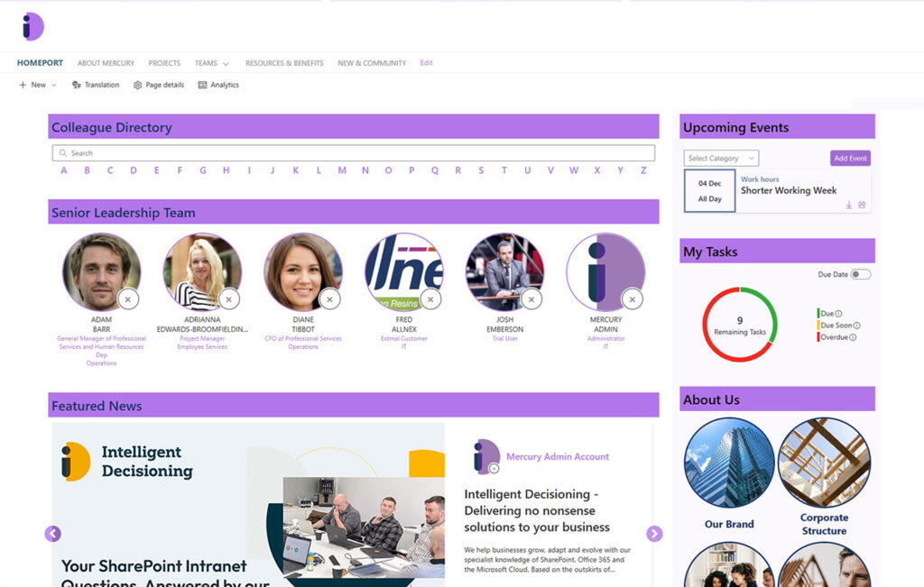Click the ADAM BARR name text

click(x=101, y=325)
